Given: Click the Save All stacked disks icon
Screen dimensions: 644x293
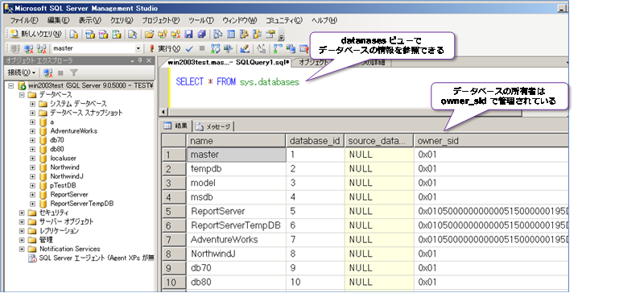Looking at the screenshot, I should pyautogui.click(x=201, y=34).
